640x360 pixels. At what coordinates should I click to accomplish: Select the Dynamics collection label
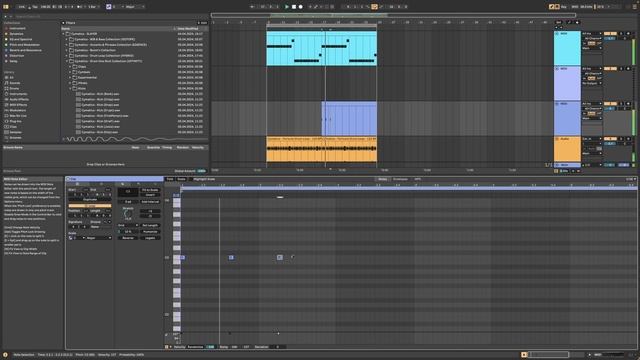click(x=17, y=34)
